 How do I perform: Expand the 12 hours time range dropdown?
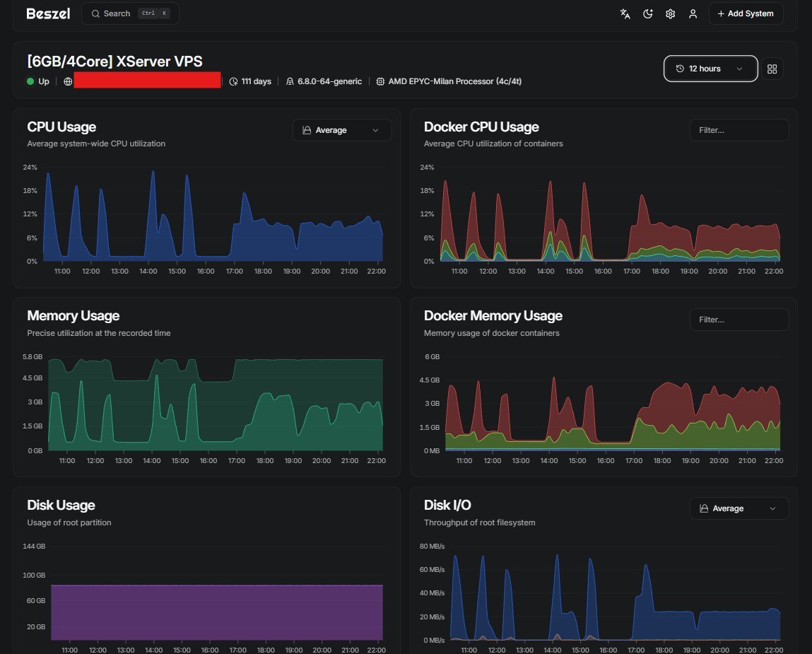(x=710, y=69)
